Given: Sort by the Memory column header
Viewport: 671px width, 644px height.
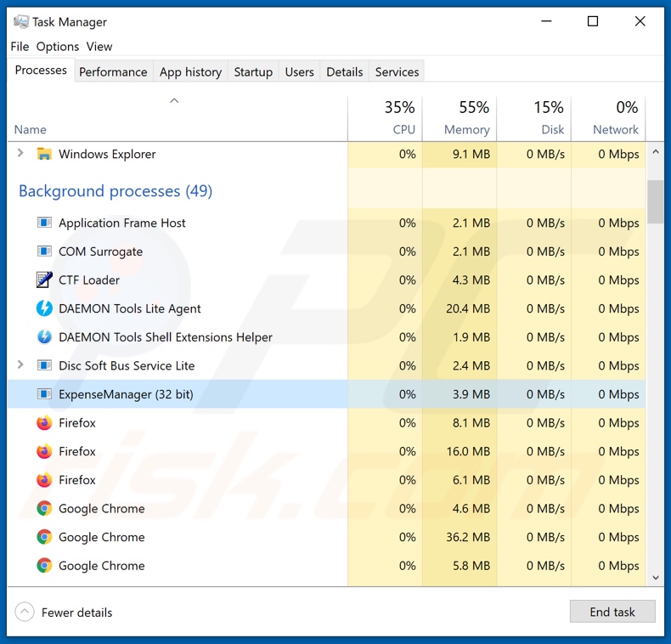Looking at the screenshot, I should click(x=460, y=118).
